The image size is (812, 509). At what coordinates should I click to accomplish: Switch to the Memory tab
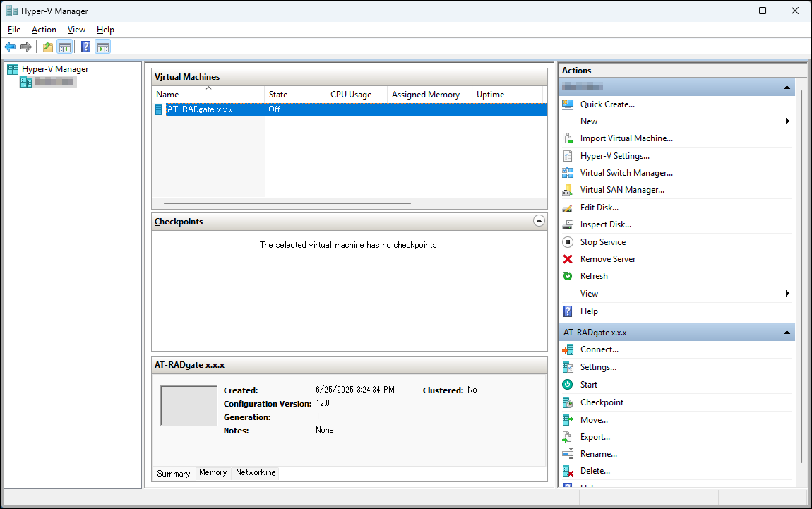tap(213, 473)
